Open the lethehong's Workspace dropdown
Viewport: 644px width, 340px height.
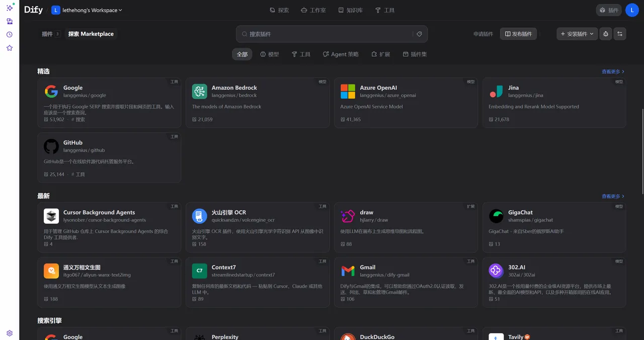coord(87,10)
